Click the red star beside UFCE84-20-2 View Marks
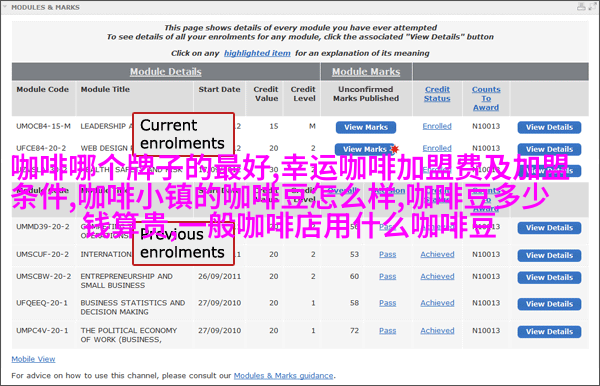Screen dimensions: 600x386 coord(395,148)
